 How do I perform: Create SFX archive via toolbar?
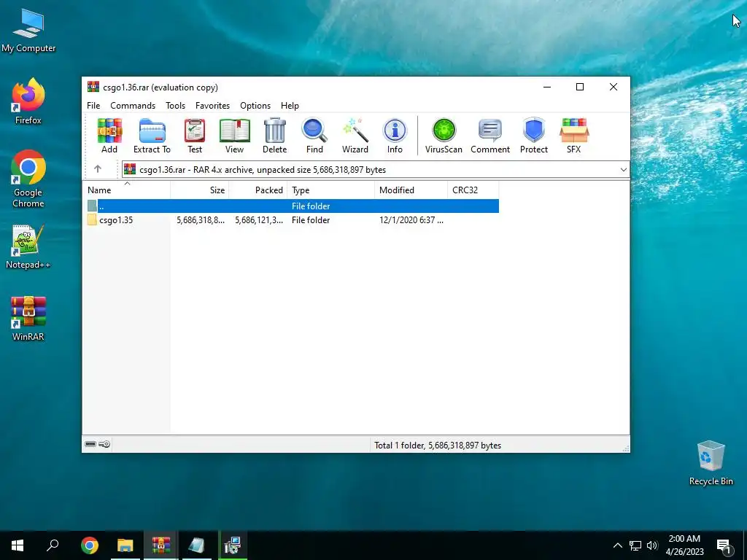click(x=574, y=136)
